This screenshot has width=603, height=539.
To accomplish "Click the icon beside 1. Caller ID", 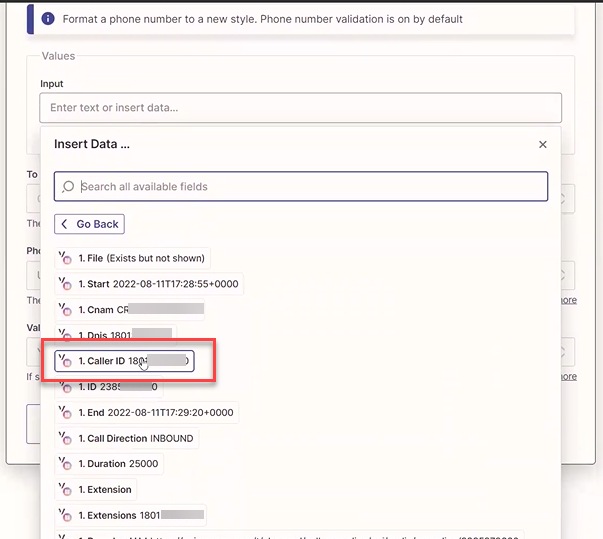I will click(65, 361).
